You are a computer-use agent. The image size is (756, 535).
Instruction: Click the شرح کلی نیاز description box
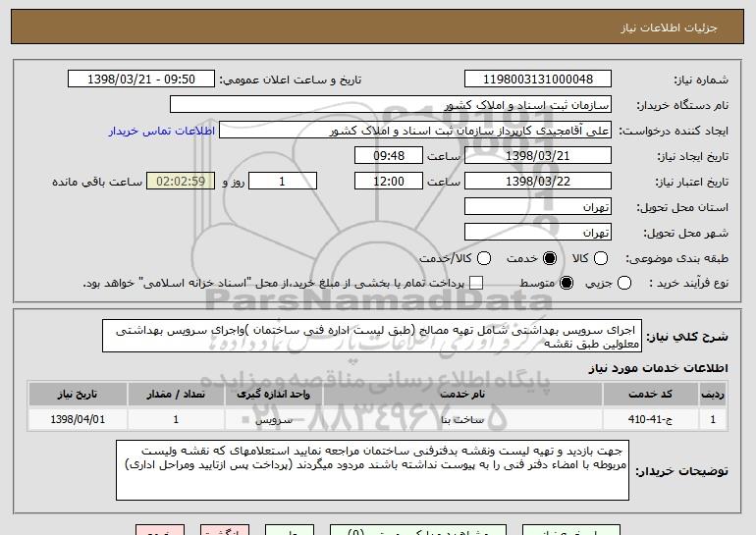[372, 336]
